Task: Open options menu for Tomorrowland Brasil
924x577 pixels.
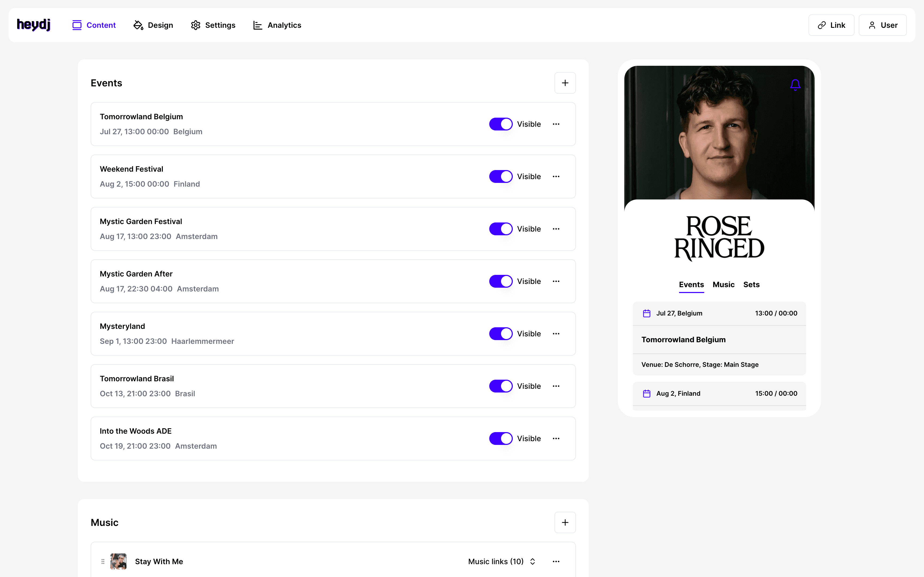Action: [x=556, y=386]
